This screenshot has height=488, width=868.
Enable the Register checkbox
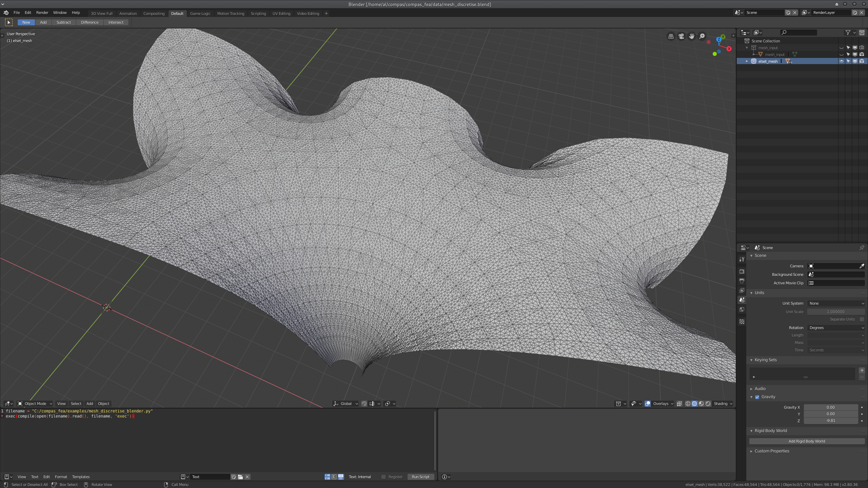point(383,476)
